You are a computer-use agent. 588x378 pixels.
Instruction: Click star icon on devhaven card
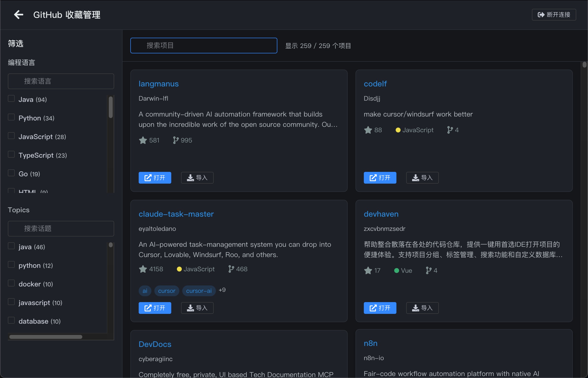(368, 271)
